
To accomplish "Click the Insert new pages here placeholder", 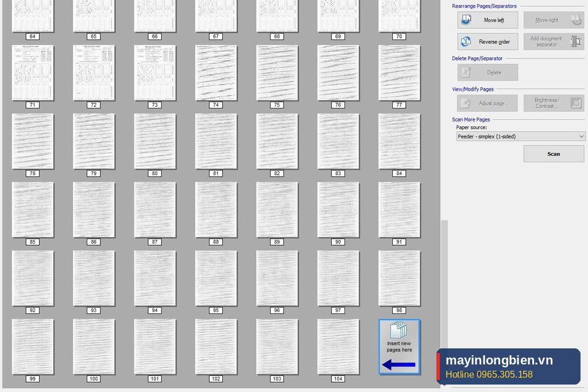I will 400,347.
